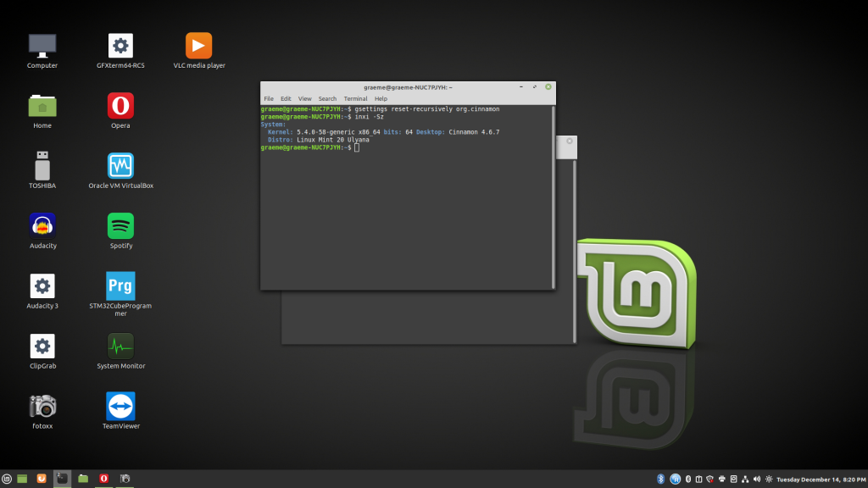
Task: Click the Audacity headphones icon
Action: coord(42,226)
